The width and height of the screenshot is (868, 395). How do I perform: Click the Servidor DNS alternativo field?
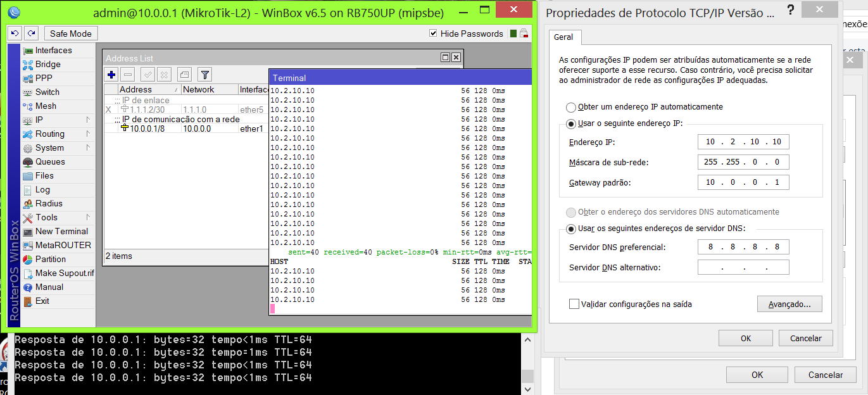(x=743, y=267)
